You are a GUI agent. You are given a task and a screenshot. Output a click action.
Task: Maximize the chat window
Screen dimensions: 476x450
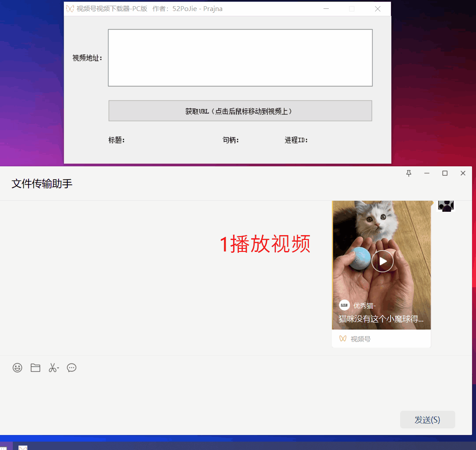pyautogui.click(x=445, y=173)
